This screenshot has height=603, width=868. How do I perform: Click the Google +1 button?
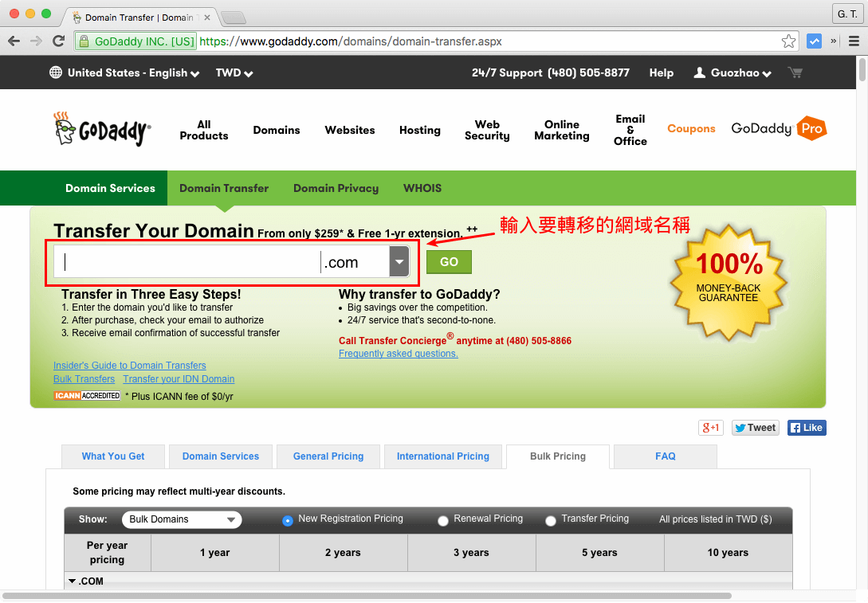pyautogui.click(x=710, y=427)
